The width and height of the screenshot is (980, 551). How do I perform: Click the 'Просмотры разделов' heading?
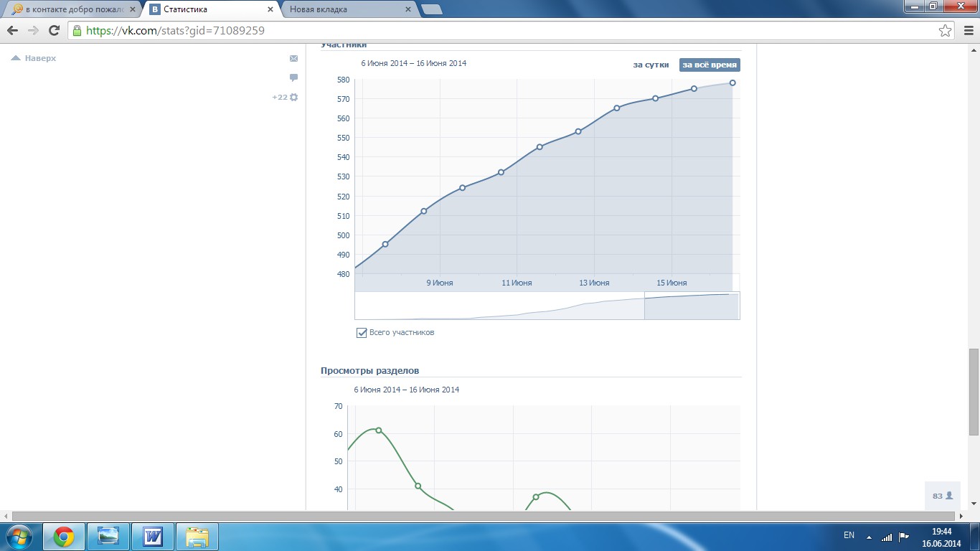click(369, 371)
